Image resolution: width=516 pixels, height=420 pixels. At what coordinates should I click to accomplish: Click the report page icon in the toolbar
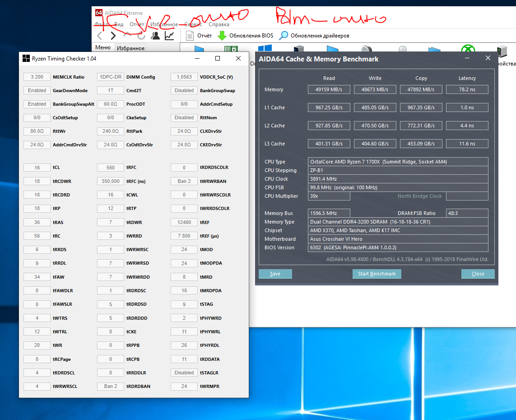pyautogui.click(x=190, y=36)
